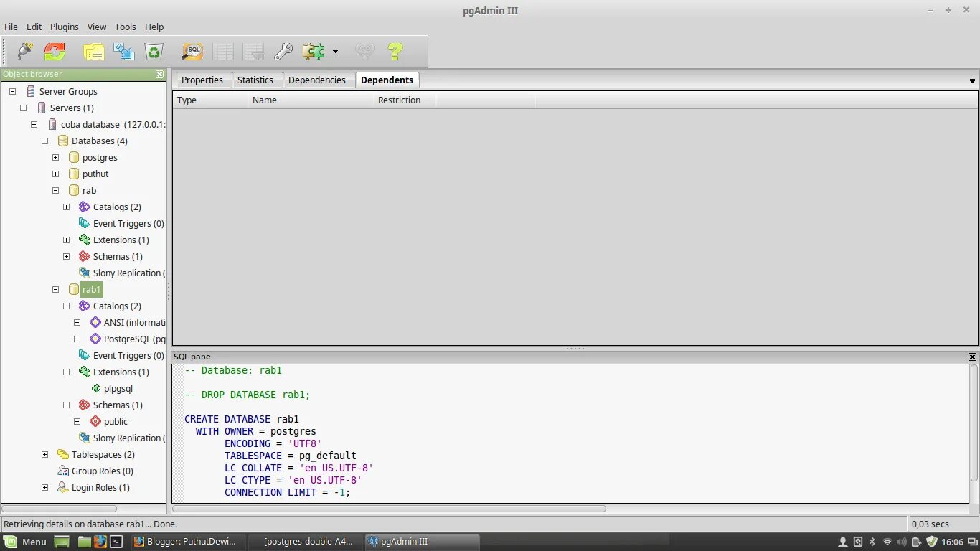Image resolution: width=980 pixels, height=551 pixels.
Task: Expand the puthut database node
Action: coord(55,174)
